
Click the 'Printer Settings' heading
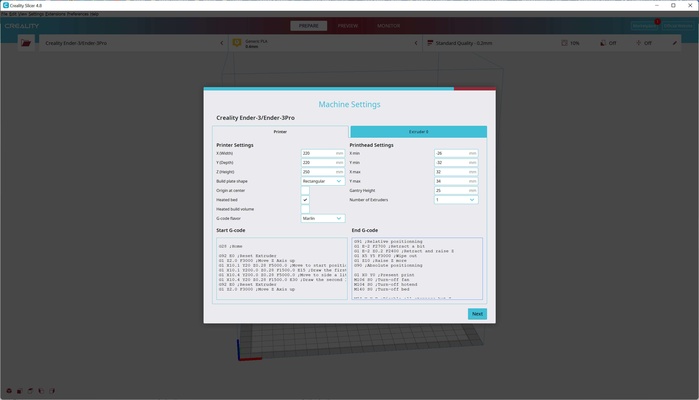pyautogui.click(x=235, y=145)
